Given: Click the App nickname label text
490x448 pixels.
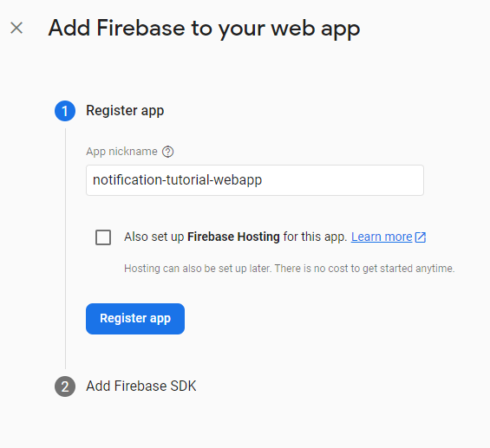Looking at the screenshot, I should [x=121, y=152].
